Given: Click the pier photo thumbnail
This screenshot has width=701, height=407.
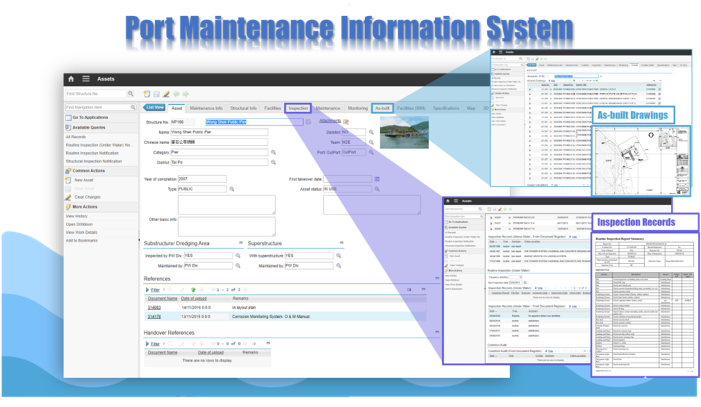Looking at the screenshot, I should (401, 134).
